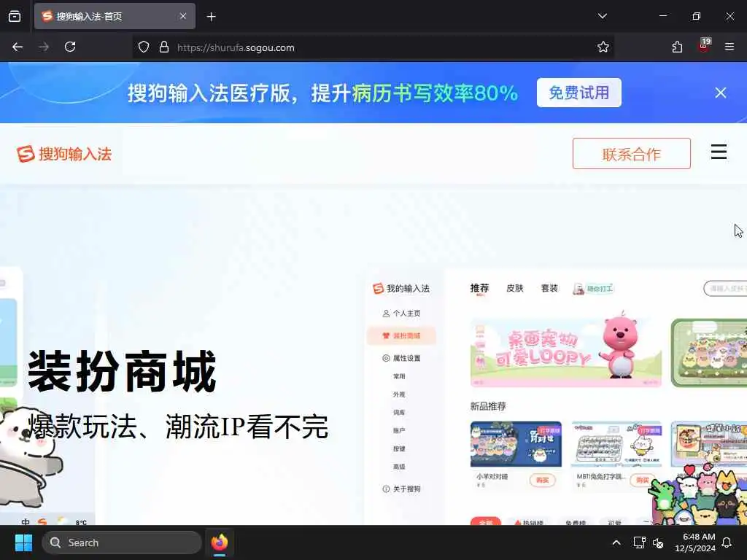Switch to the 套装 tab
Viewport: 747px width, 560px height.
point(549,288)
